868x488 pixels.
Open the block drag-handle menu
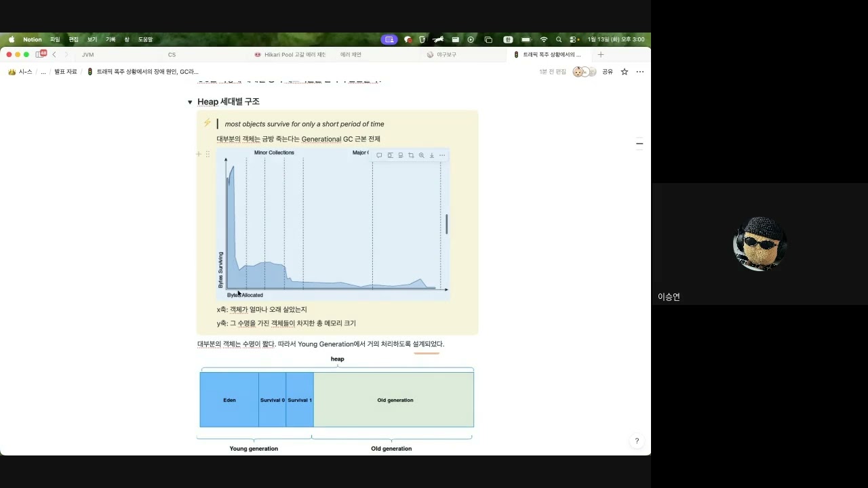(x=208, y=155)
